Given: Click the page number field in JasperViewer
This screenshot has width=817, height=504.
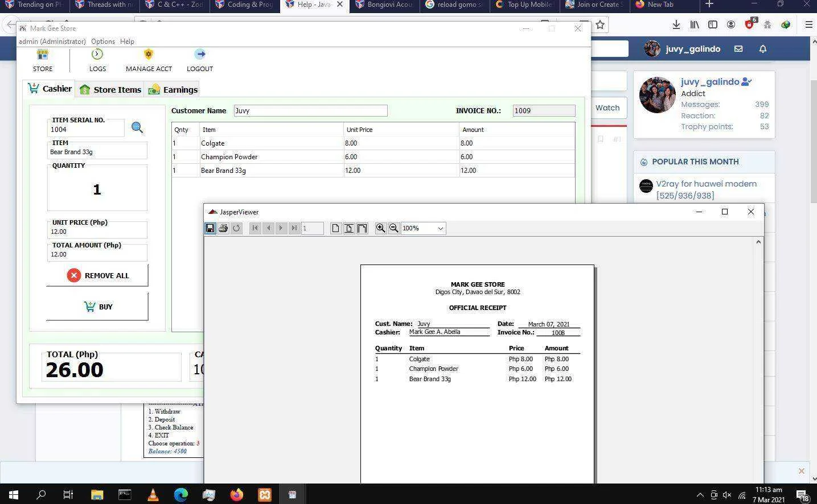Looking at the screenshot, I should pos(313,228).
